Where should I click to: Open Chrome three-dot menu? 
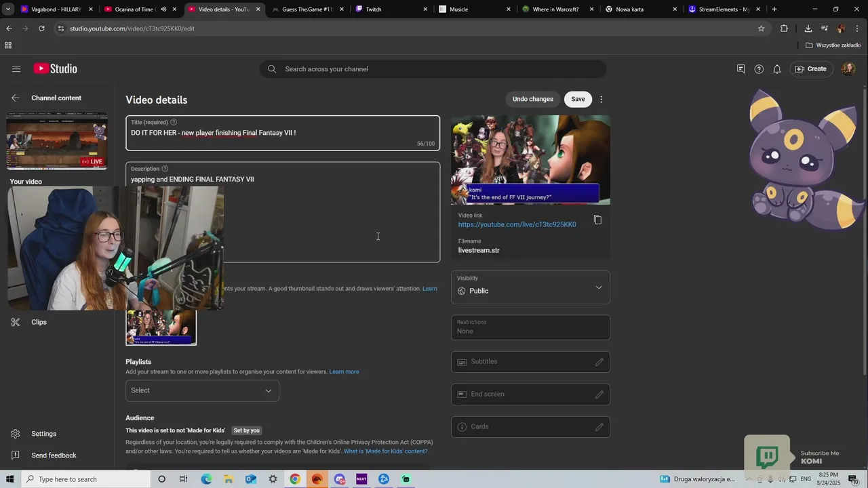pos(858,28)
